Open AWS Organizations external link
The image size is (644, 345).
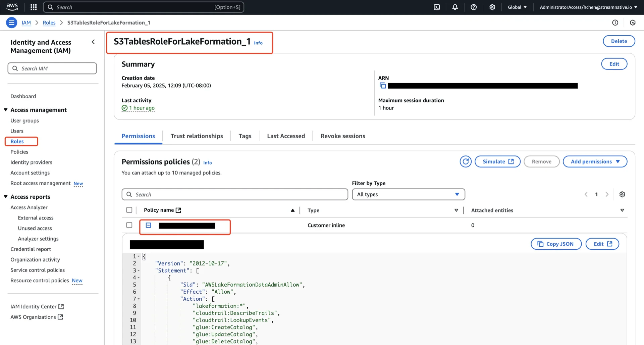(37, 317)
